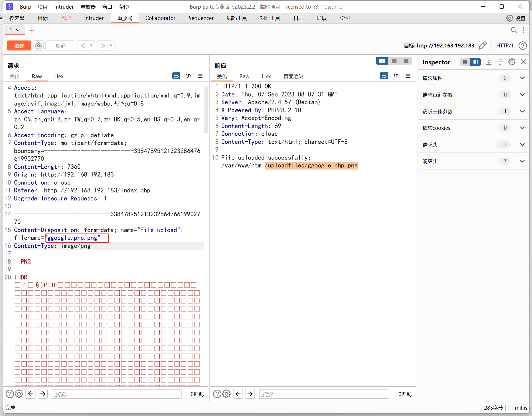Open the three-dot options menu in tab bar

[523, 30]
